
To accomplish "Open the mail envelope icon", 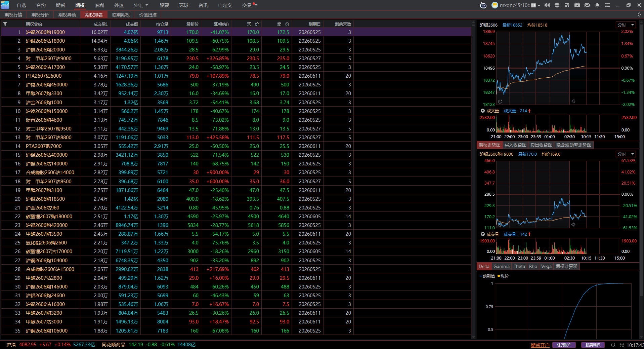I will pyautogui.click(x=587, y=5).
